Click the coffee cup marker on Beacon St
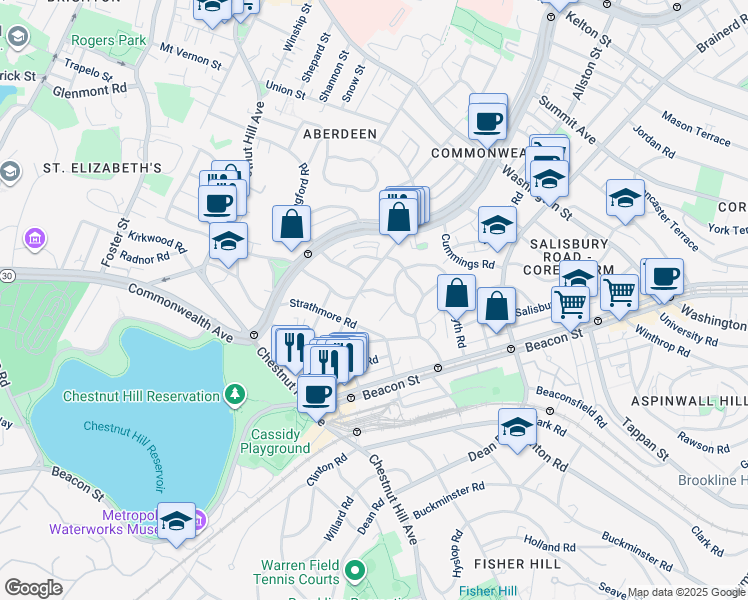 point(317,392)
